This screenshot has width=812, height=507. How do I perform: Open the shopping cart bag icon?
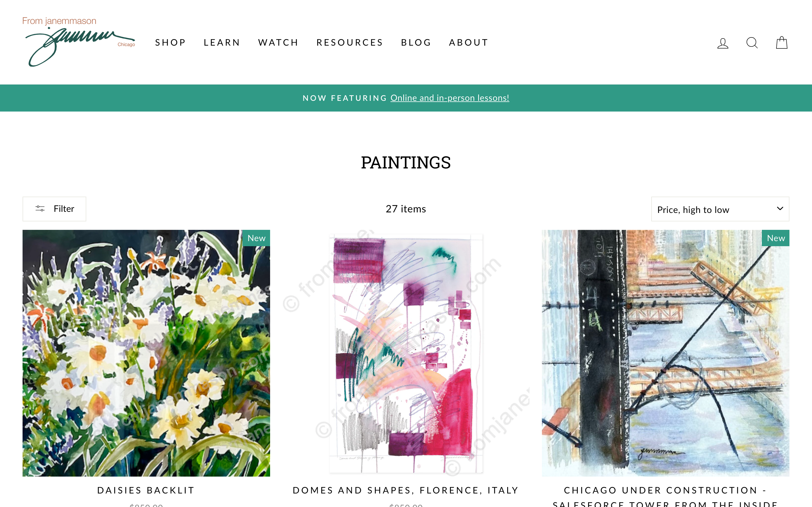pyautogui.click(x=782, y=43)
